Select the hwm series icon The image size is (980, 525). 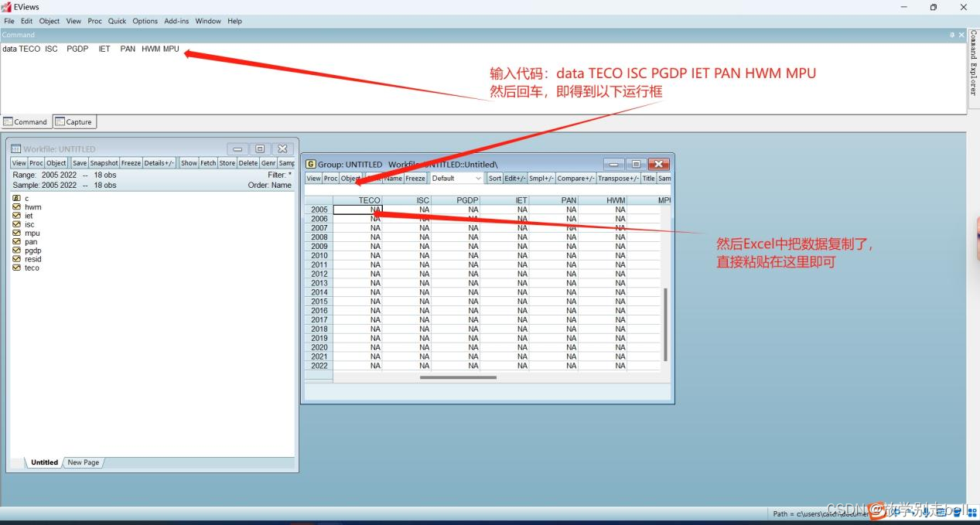click(x=16, y=207)
